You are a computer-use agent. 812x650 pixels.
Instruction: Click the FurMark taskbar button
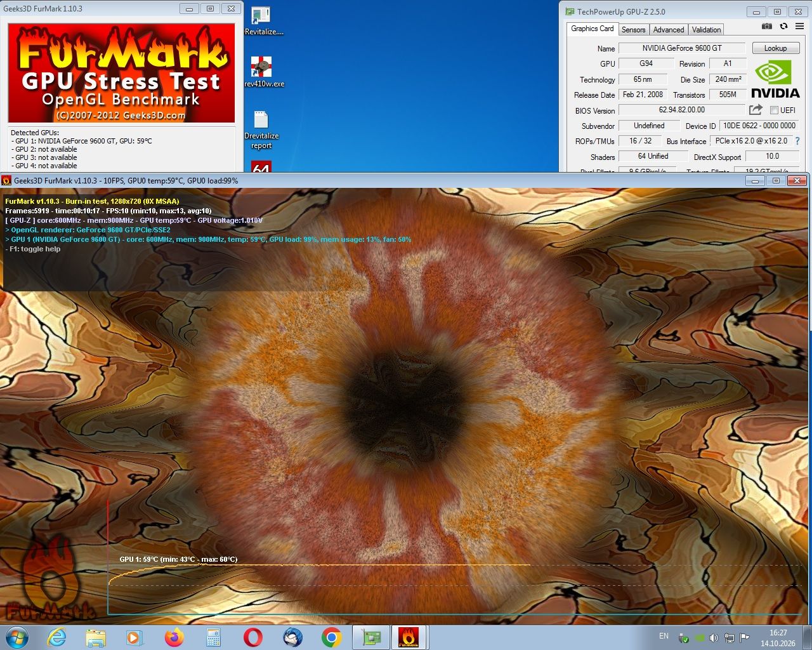tap(409, 637)
